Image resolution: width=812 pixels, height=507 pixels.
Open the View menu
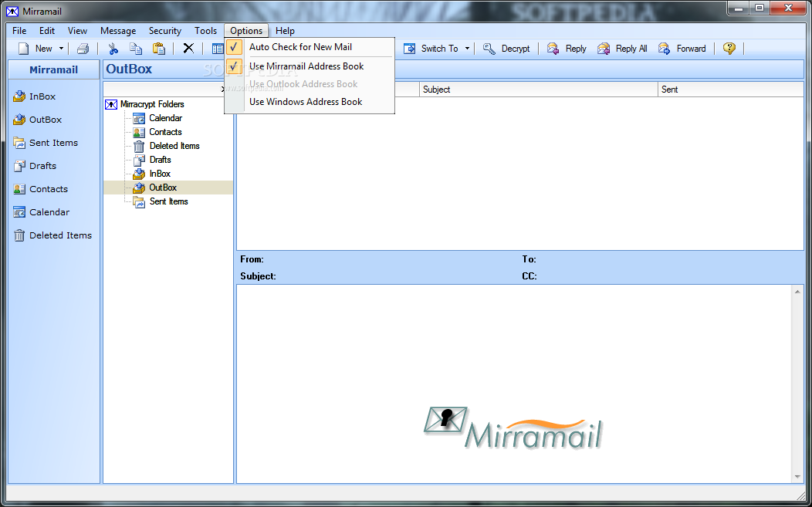pyautogui.click(x=77, y=31)
